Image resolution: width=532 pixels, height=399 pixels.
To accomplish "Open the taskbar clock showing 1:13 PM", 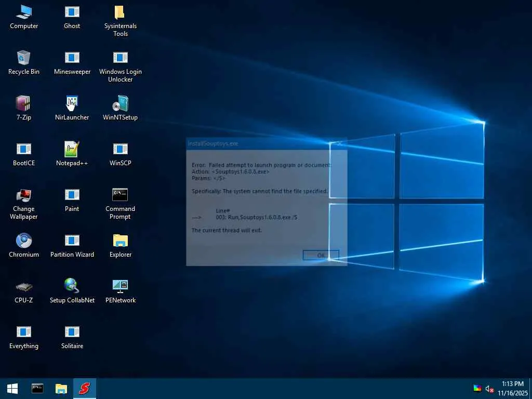I will (513, 389).
